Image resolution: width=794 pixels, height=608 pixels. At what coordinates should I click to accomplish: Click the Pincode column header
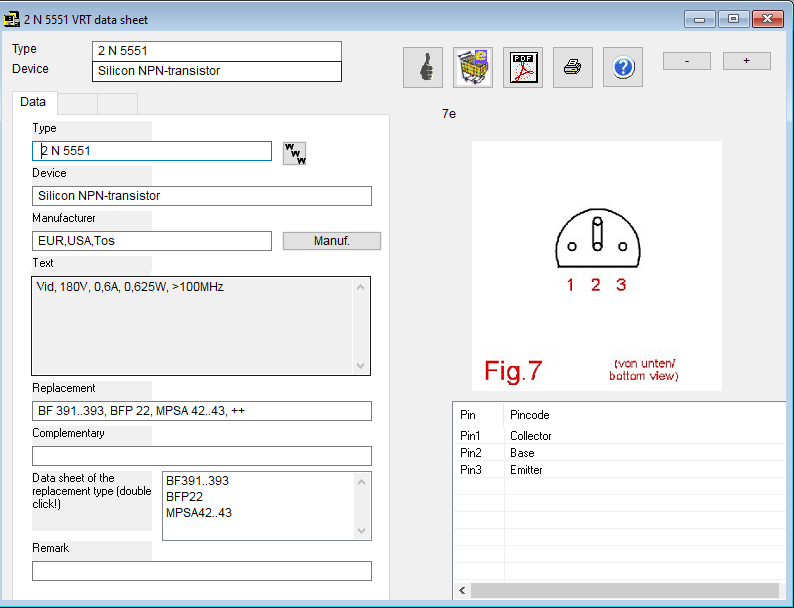pos(644,415)
